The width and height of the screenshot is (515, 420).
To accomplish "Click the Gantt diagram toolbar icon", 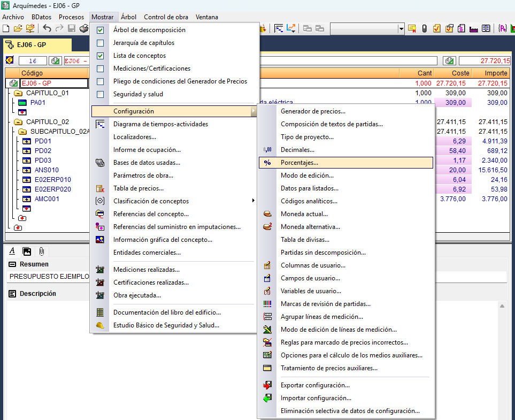I will (279, 28).
